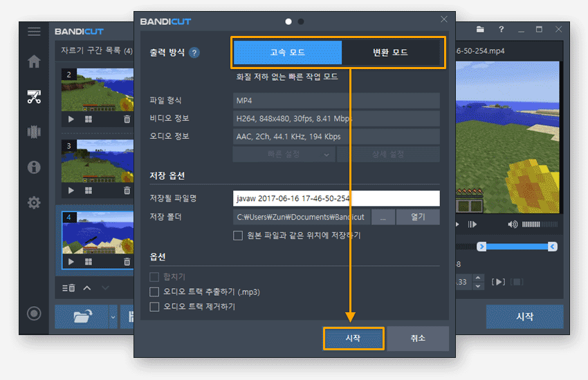Select the Split mode icon in sidebar

click(34, 132)
